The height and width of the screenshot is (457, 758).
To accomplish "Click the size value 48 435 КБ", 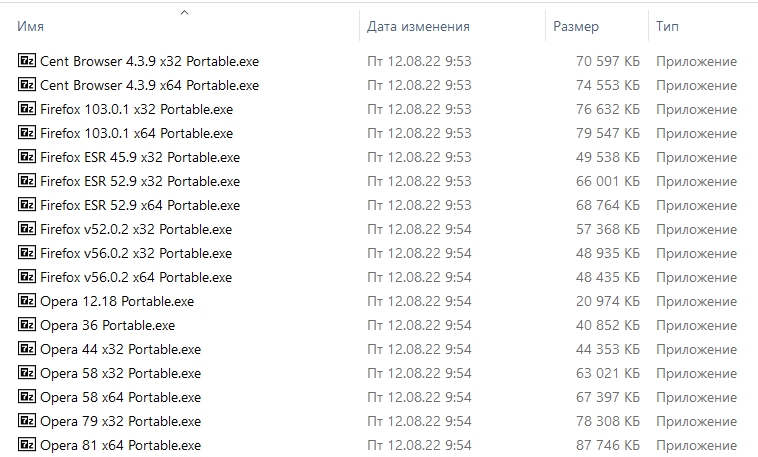I will coord(608,278).
